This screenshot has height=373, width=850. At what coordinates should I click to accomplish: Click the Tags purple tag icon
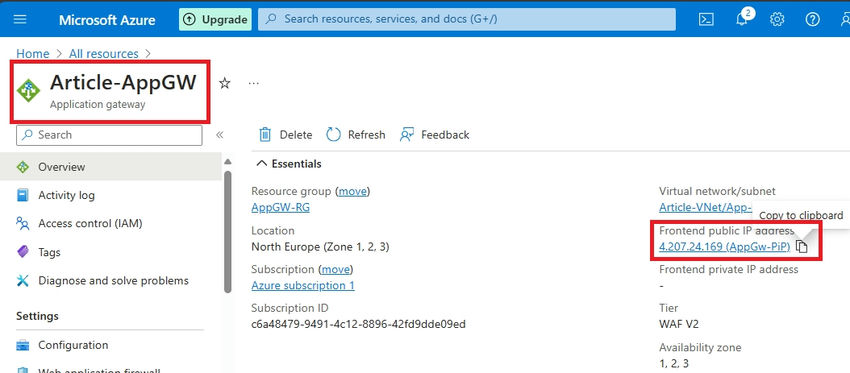pyautogui.click(x=23, y=252)
